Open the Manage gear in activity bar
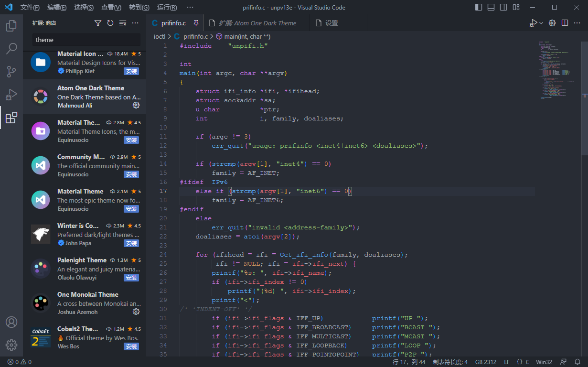This screenshot has height=367, width=588. coord(11,345)
